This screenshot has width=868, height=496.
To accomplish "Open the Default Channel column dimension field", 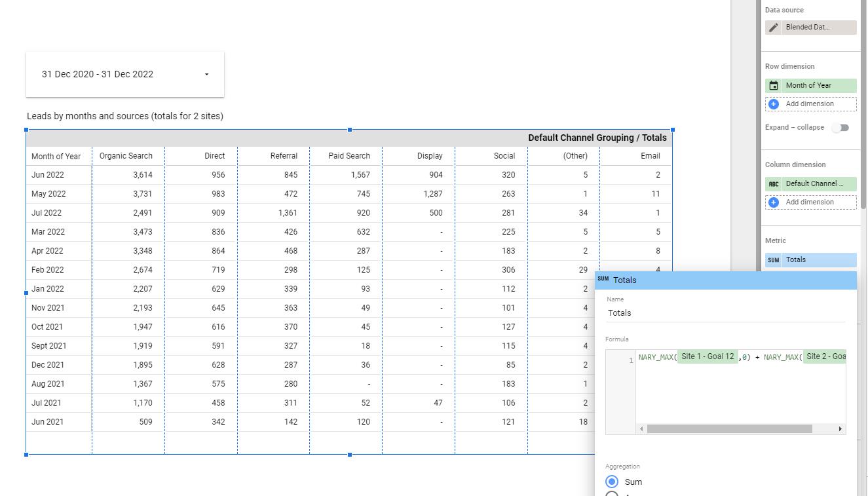I will [819, 184].
